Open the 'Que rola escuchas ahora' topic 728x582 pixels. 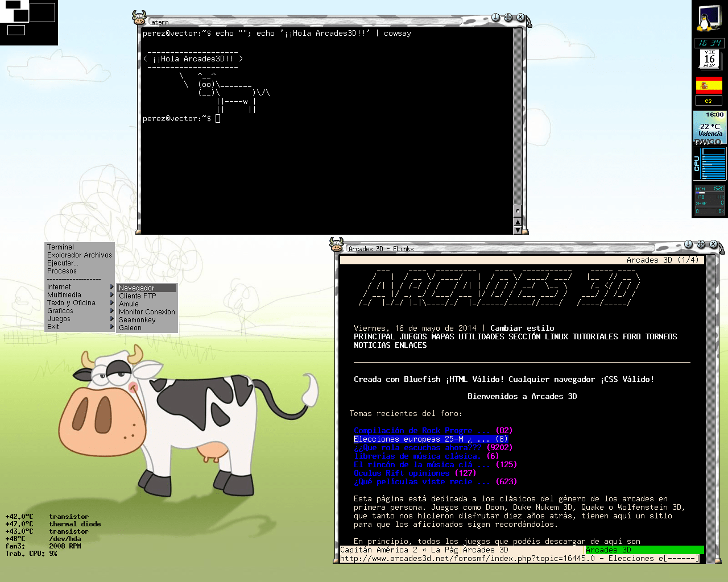[417, 448]
